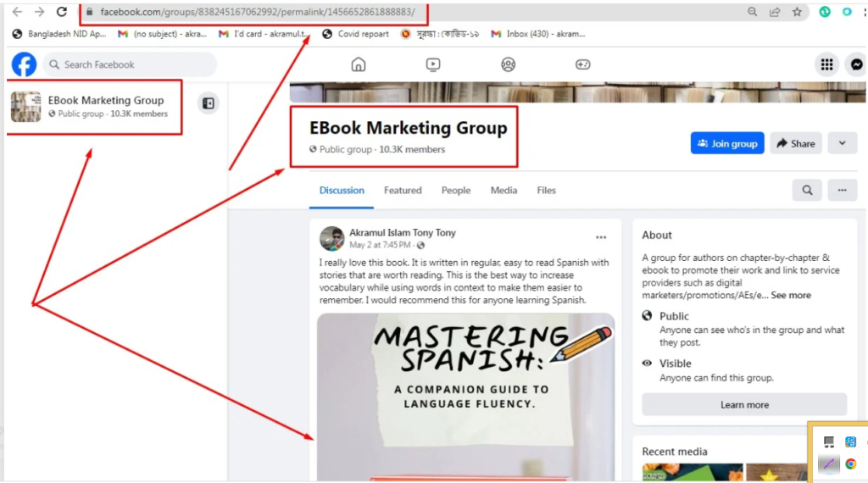Click the Join group button
Image resolution: width=868 pixels, height=483 pixels.
[x=727, y=143]
